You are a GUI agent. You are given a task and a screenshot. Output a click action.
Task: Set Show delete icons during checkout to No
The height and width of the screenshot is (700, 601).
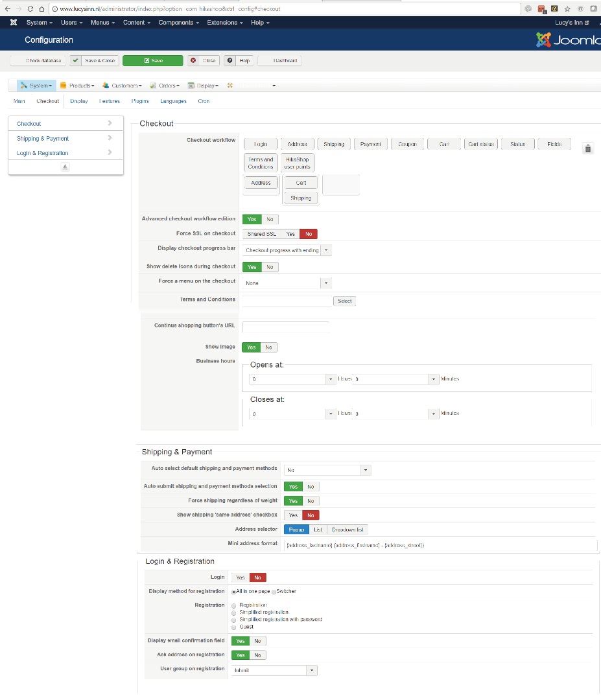pos(270,267)
